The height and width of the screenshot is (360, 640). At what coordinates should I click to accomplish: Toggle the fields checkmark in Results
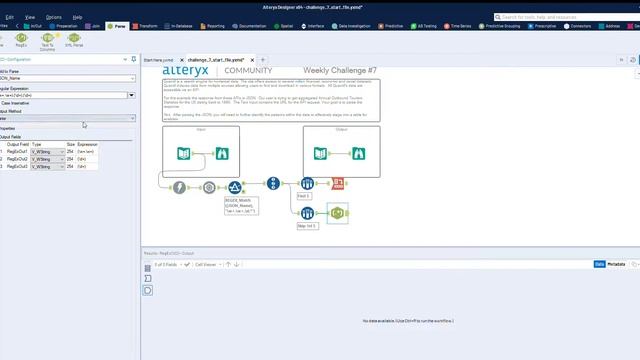[x=187, y=264]
